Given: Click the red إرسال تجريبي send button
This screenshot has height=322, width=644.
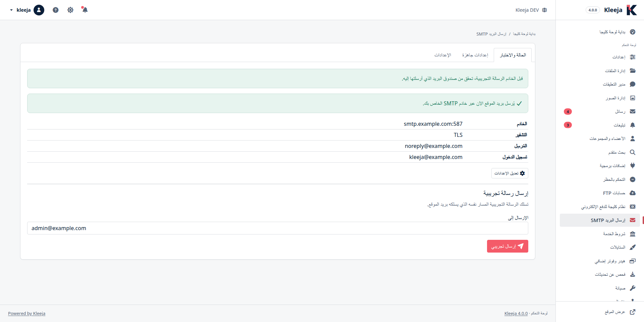Looking at the screenshot, I should coord(507,246).
